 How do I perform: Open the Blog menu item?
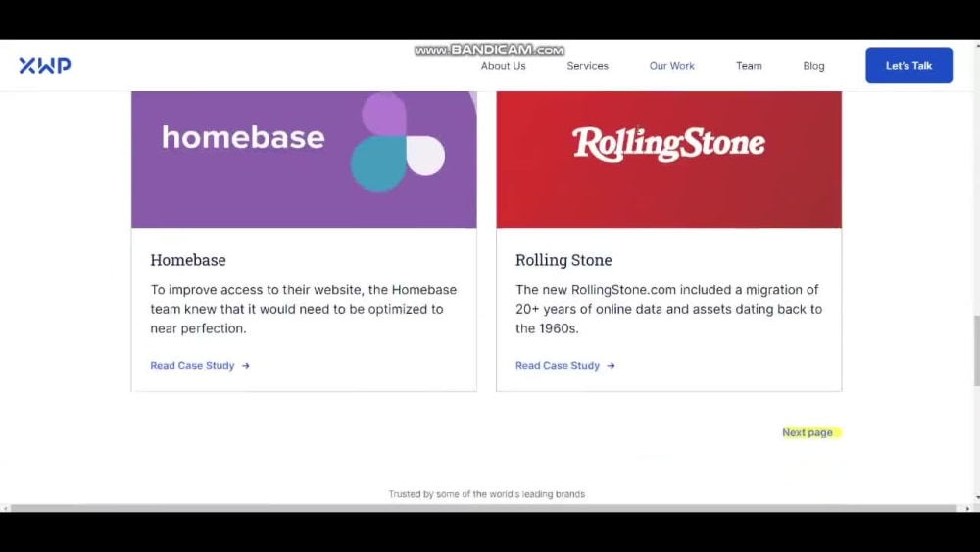coord(813,66)
